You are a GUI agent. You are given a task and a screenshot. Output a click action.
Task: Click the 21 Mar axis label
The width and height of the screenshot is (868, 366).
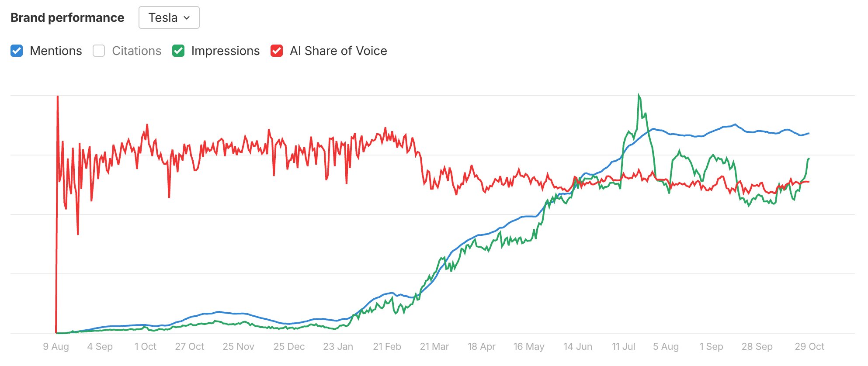434,346
